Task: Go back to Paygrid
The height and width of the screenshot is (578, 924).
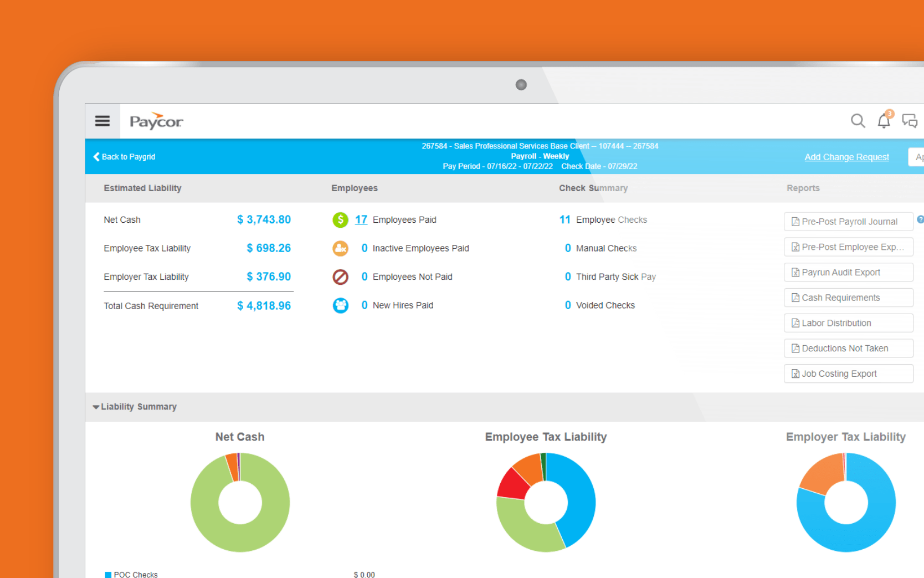Action: point(124,157)
